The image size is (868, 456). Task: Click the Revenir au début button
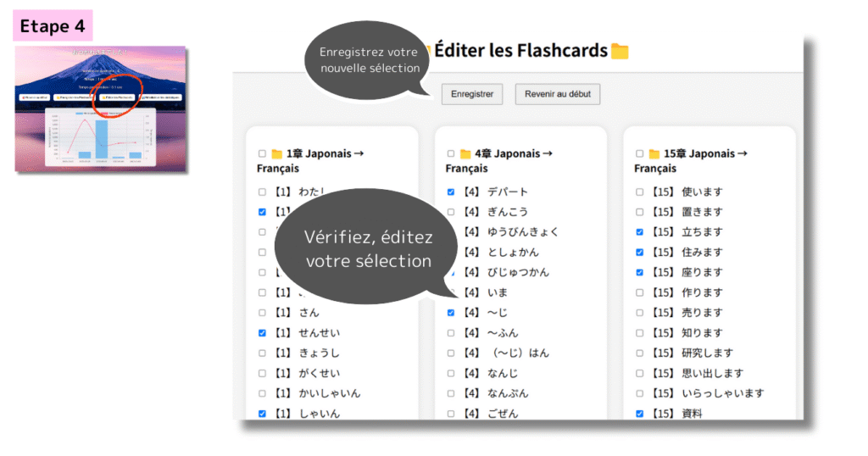557,94
